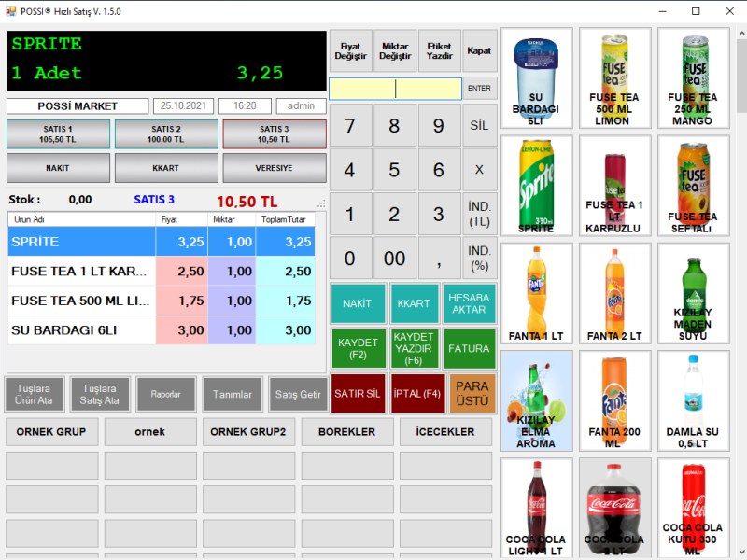
Task: Click the Kapat button
Action: coord(479,51)
